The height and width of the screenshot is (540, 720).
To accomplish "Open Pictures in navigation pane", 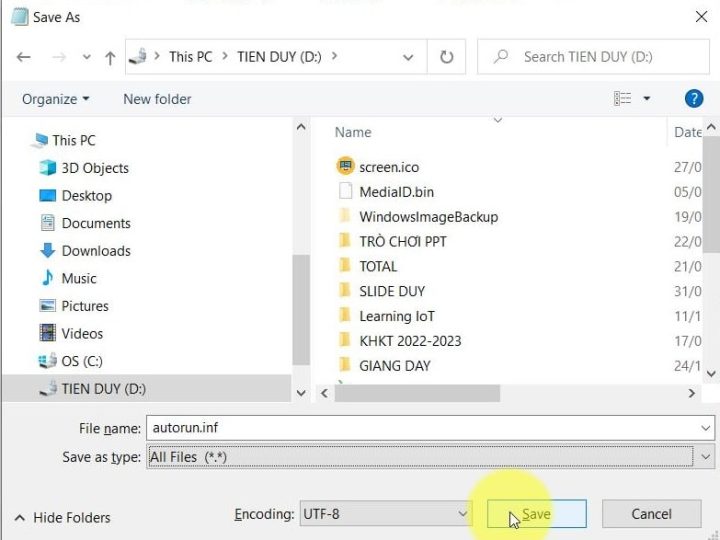I will [x=85, y=306].
